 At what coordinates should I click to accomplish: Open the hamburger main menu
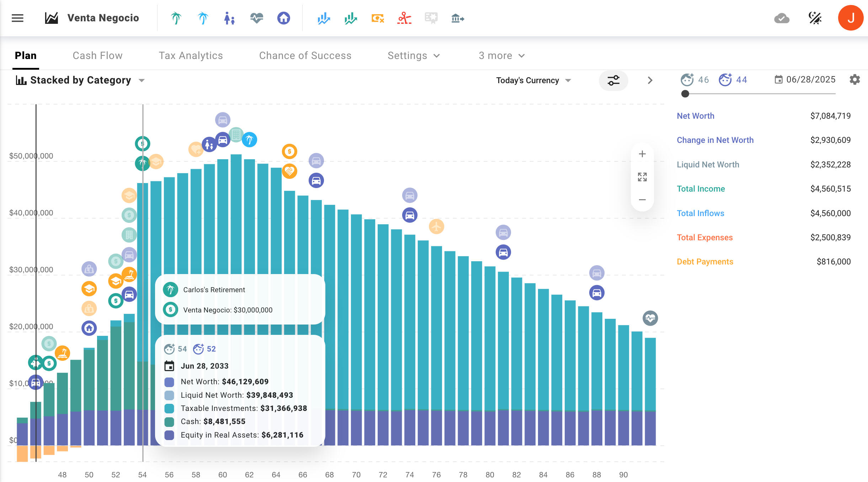(17, 18)
